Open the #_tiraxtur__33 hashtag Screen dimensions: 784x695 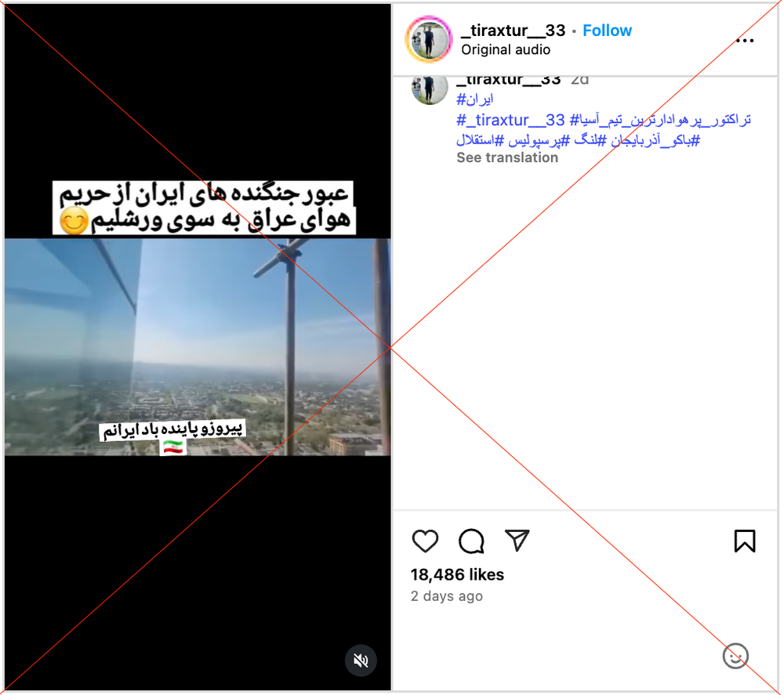coord(510,120)
